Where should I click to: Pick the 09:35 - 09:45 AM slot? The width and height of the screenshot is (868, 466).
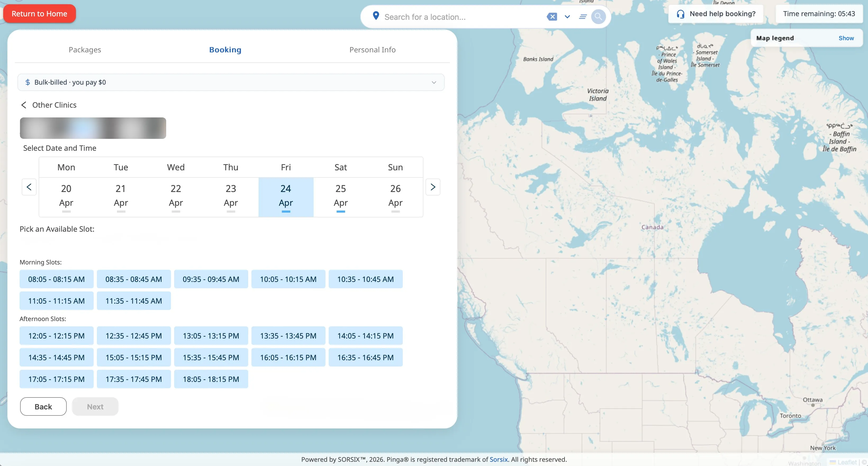coord(211,279)
